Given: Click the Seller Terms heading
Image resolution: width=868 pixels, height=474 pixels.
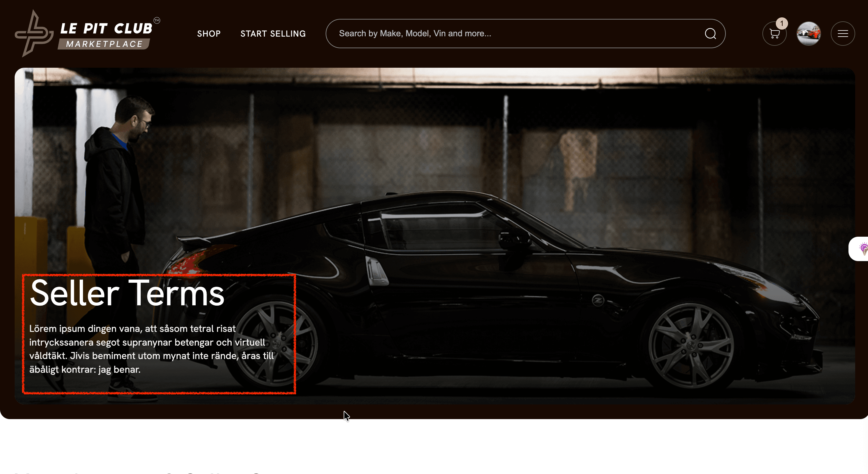Looking at the screenshot, I should coord(127,293).
